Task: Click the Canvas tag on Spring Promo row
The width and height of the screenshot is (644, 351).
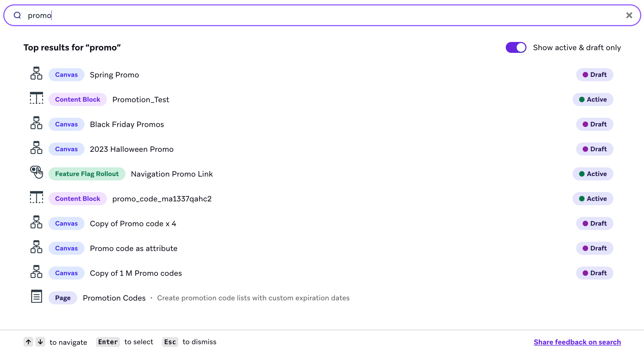Action: click(x=66, y=75)
